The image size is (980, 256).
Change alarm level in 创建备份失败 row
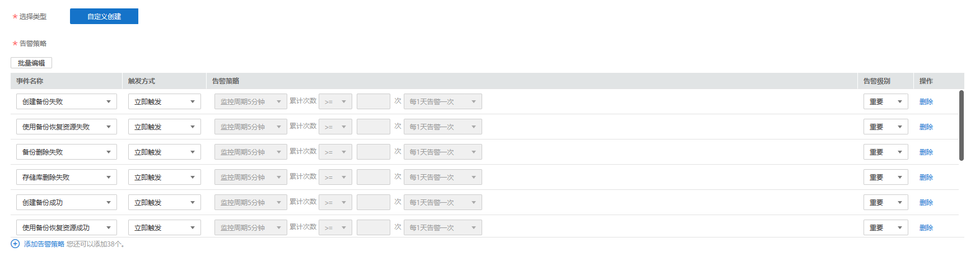885,101
